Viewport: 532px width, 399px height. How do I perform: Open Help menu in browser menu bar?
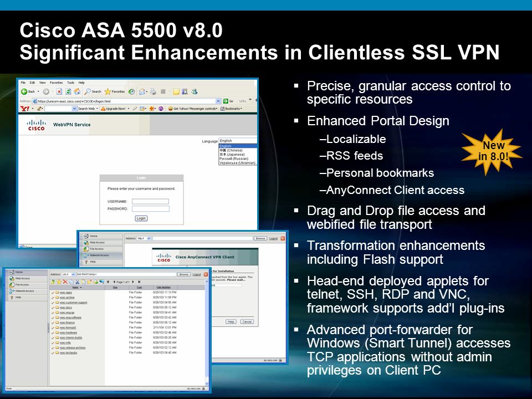81,83
